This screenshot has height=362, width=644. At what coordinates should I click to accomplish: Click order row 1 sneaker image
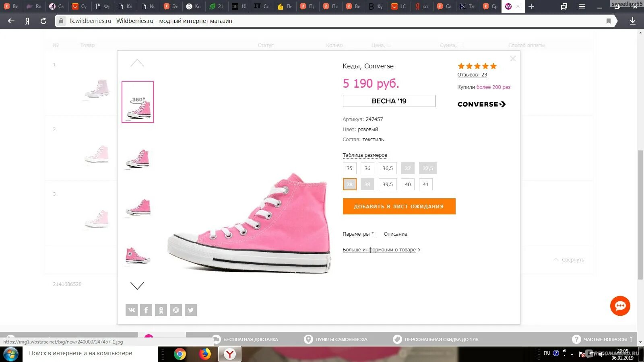[97, 89]
